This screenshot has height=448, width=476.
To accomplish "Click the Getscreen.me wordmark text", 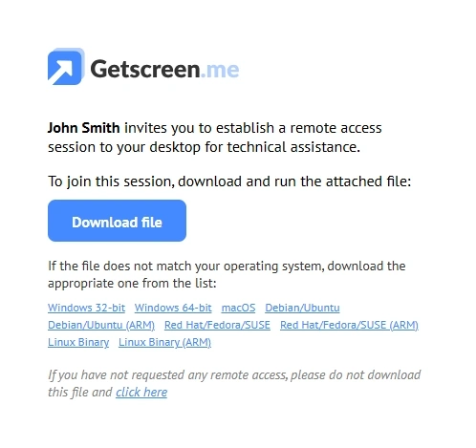I will 164,69.
